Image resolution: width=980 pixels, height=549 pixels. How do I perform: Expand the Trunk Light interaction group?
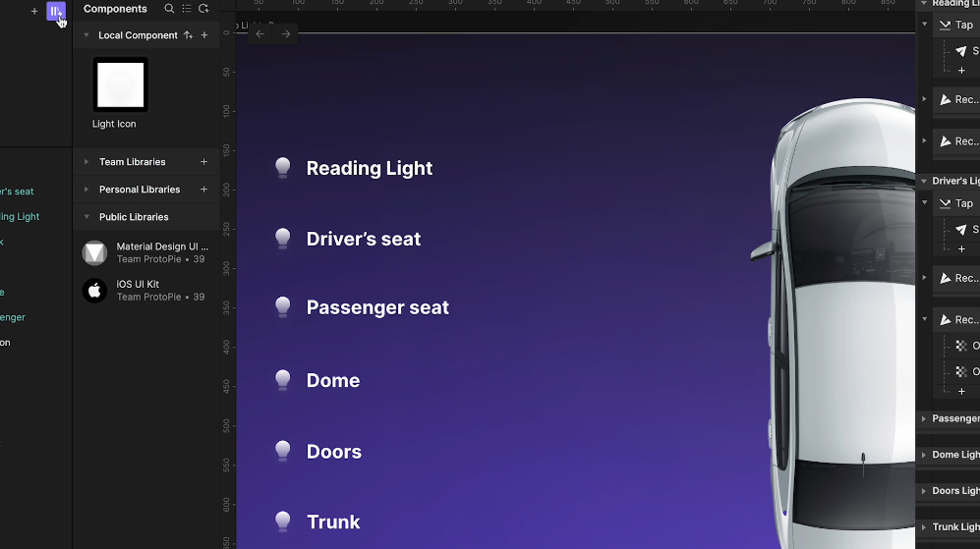tap(924, 527)
